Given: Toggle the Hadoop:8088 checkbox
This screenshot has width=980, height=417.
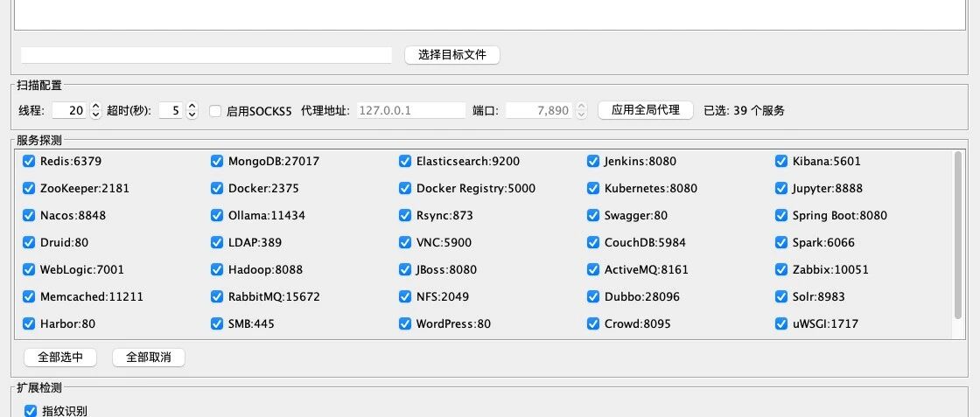Looking at the screenshot, I should coord(217,269).
